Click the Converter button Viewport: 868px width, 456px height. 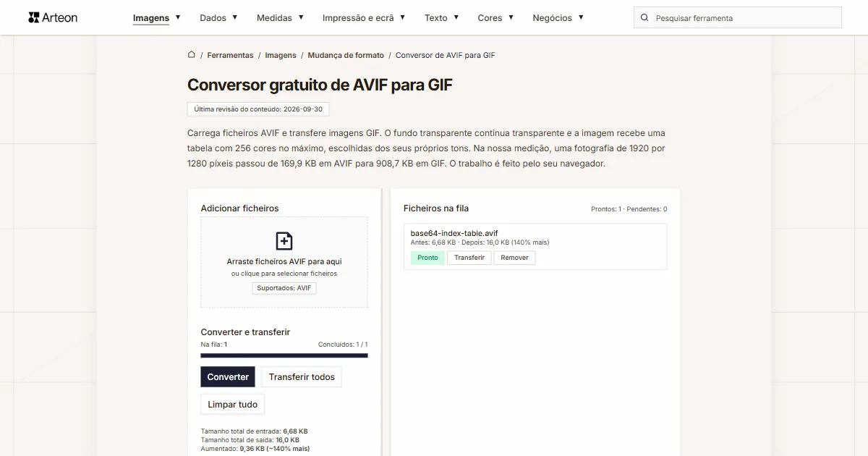coord(228,377)
